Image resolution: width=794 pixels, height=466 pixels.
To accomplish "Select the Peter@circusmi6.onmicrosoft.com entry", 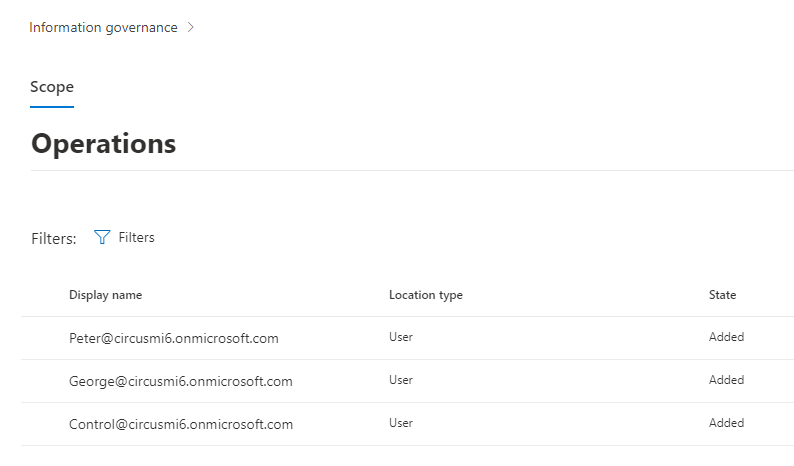I will pyautogui.click(x=173, y=338).
